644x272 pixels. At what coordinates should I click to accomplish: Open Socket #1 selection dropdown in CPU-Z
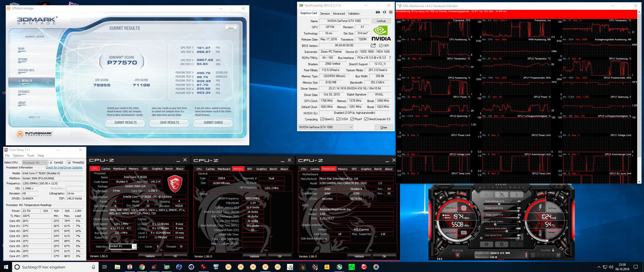(123, 246)
